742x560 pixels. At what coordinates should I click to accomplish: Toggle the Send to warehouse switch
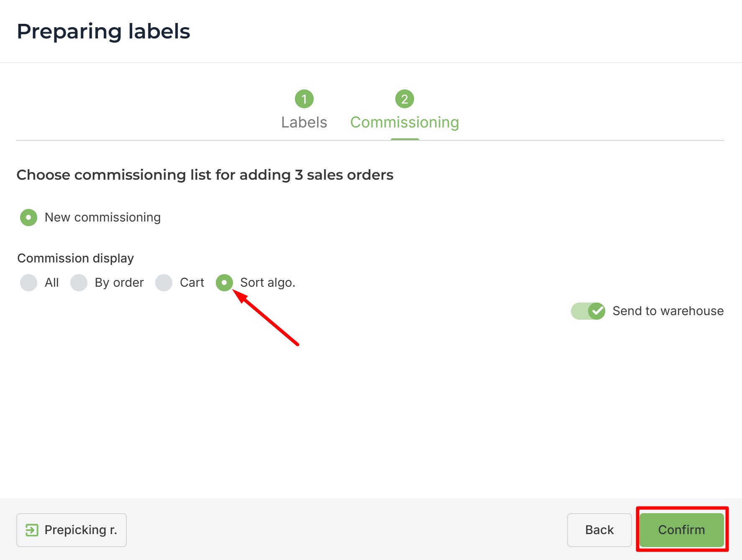point(588,311)
